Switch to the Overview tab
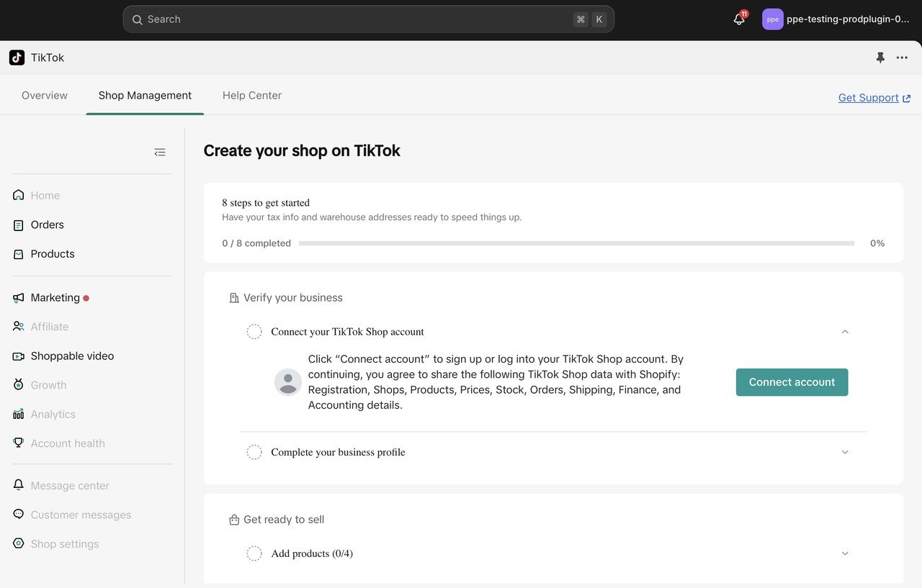The height and width of the screenshot is (588, 922). 45,95
